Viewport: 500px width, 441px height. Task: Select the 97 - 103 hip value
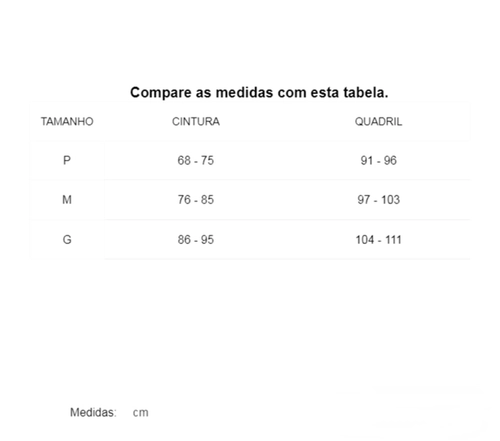point(378,200)
